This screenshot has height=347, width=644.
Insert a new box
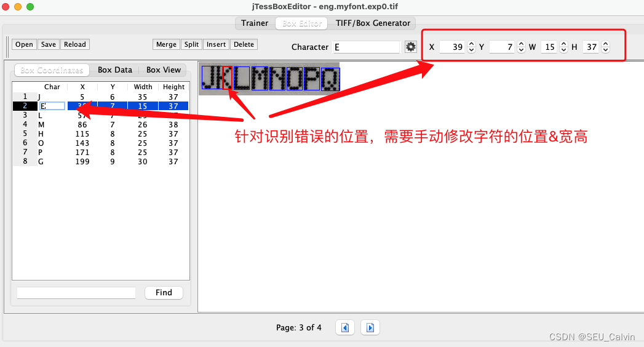tap(216, 44)
